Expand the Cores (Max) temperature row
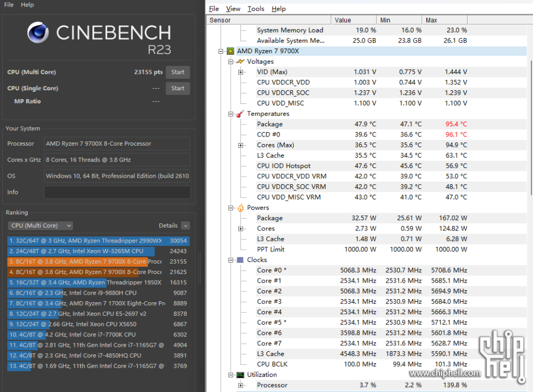 click(240, 145)
